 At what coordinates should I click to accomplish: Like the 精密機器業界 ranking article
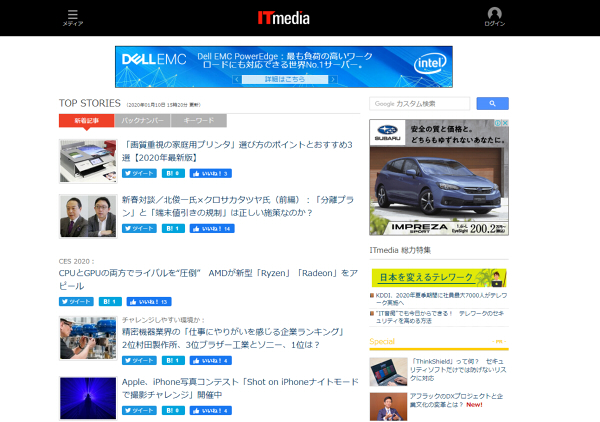[210, 360]
